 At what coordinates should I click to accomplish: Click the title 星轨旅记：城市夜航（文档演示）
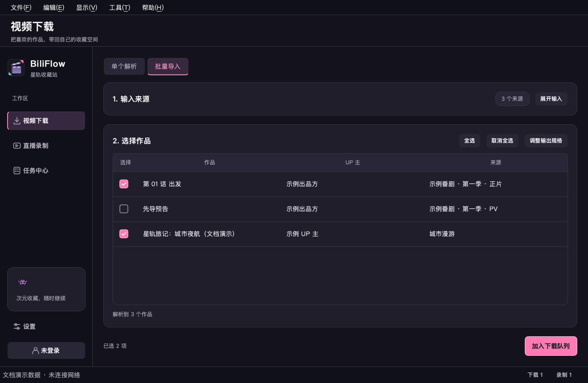click(189, 234)
